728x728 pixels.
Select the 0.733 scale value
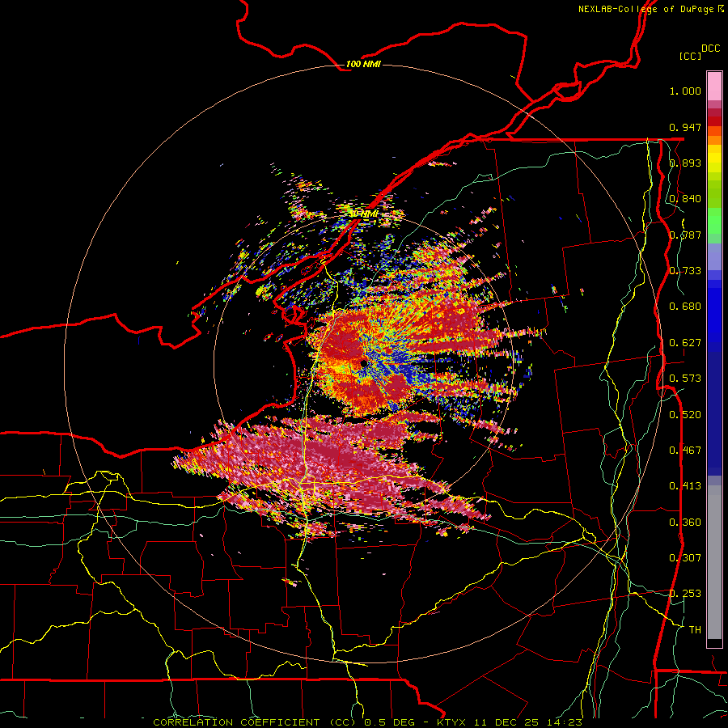[685, 271]
